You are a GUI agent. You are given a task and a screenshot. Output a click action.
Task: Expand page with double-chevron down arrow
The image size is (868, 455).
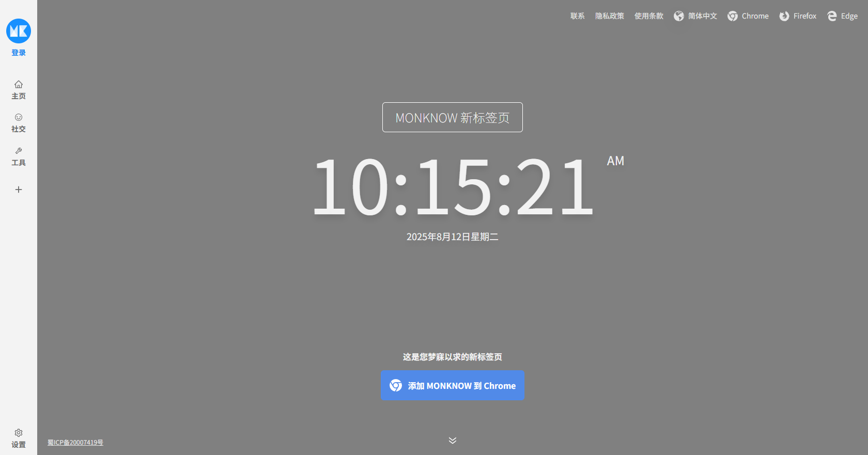[x=453, y=441]
